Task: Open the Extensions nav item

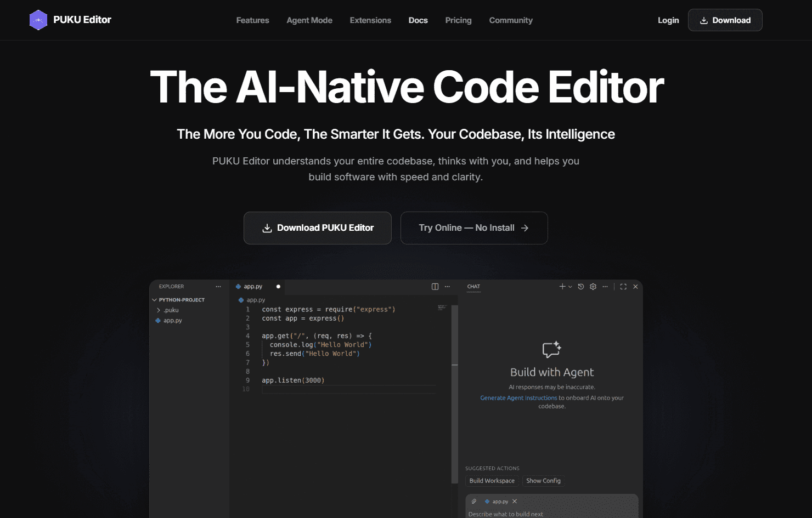Action: [370, 20]
